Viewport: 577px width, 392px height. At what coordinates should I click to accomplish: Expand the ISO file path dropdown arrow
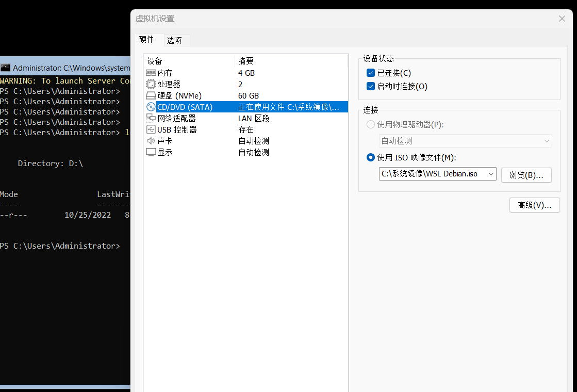click(x=491, y=174)
